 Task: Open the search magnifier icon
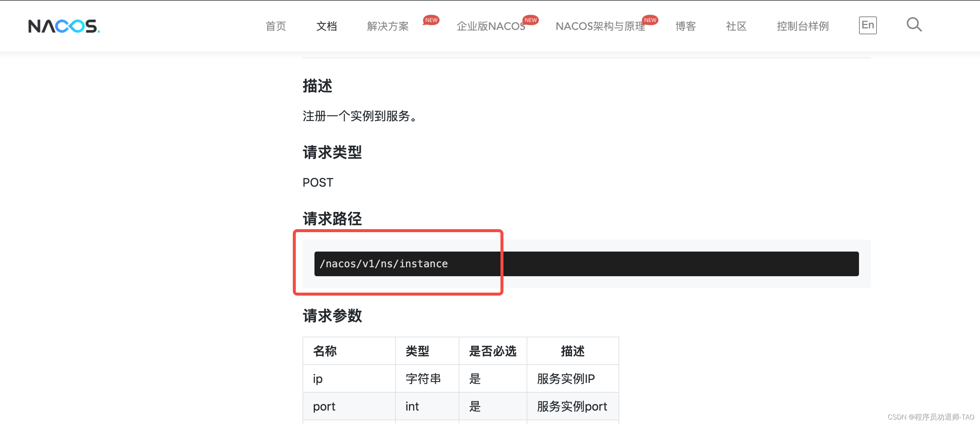(914, 25)
